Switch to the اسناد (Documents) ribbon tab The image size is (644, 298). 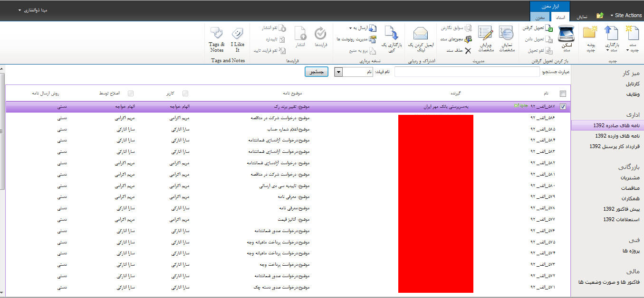coord(560,17)
